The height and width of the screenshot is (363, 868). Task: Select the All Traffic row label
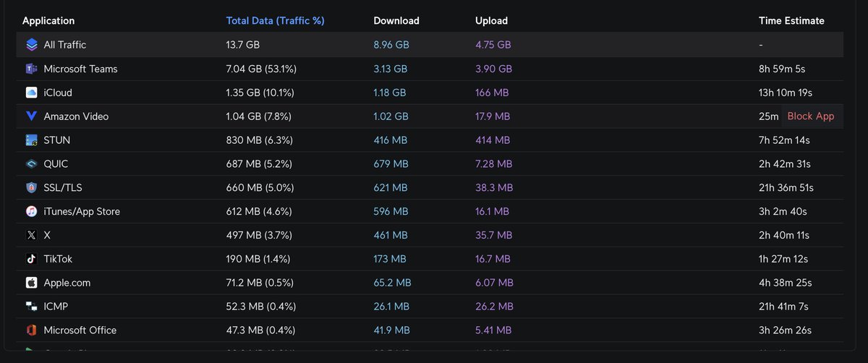pyautogui.click(x=65, y=45)
